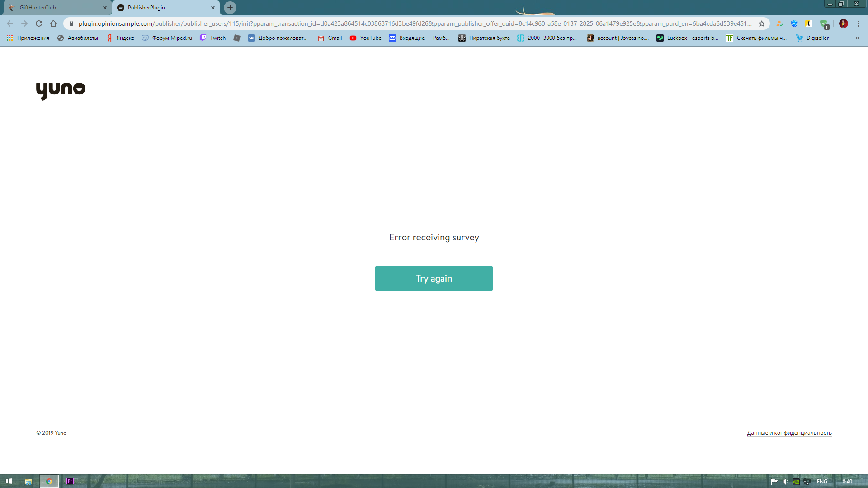Click © 2019 Yuno footer text
The height and width of the screenshot is (488, 868).
pyautogui.click(x=51, y=433)
